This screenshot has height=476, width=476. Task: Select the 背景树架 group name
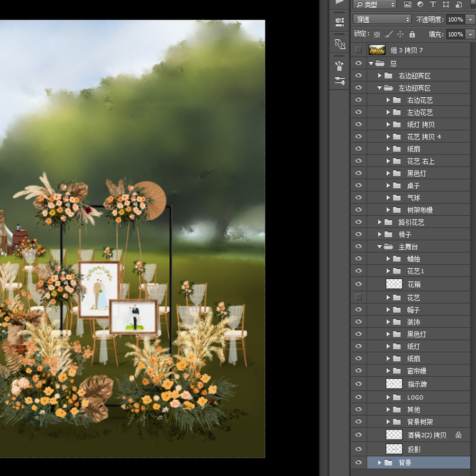(x=420, y=422)
